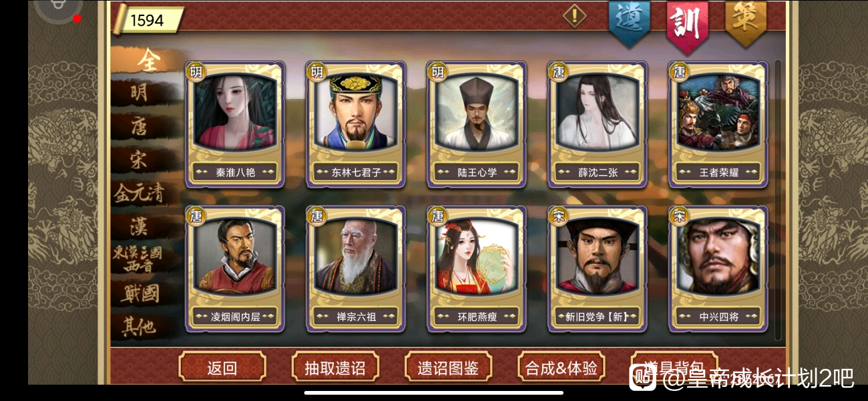
Task: Switch to the 唐 dynasty filter
Action: pyautogui.click(x=140, y=126)
